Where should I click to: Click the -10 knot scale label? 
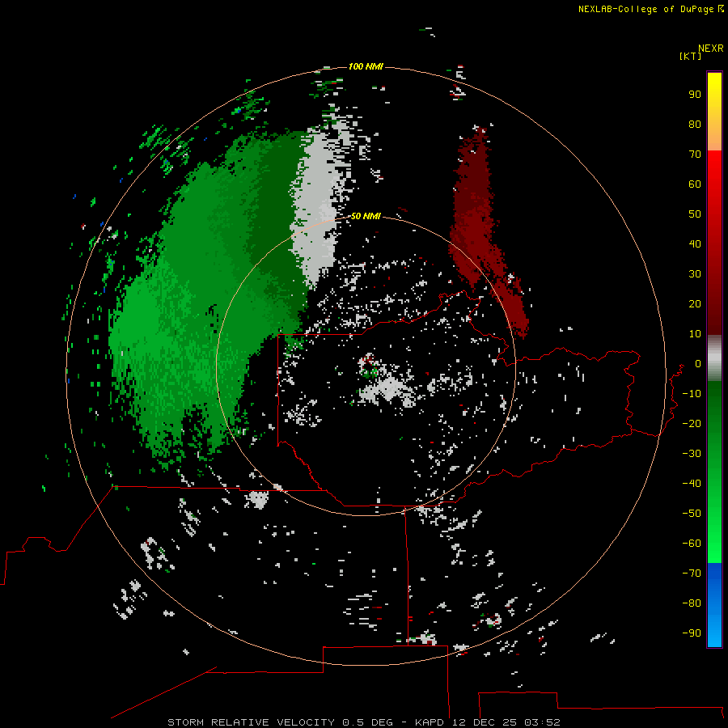(692, 394)
